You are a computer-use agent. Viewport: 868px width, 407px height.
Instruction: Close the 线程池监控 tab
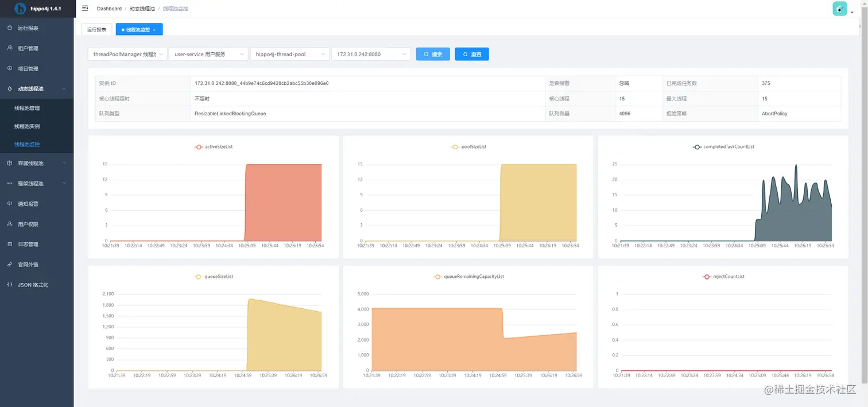[x=154, y=29]
